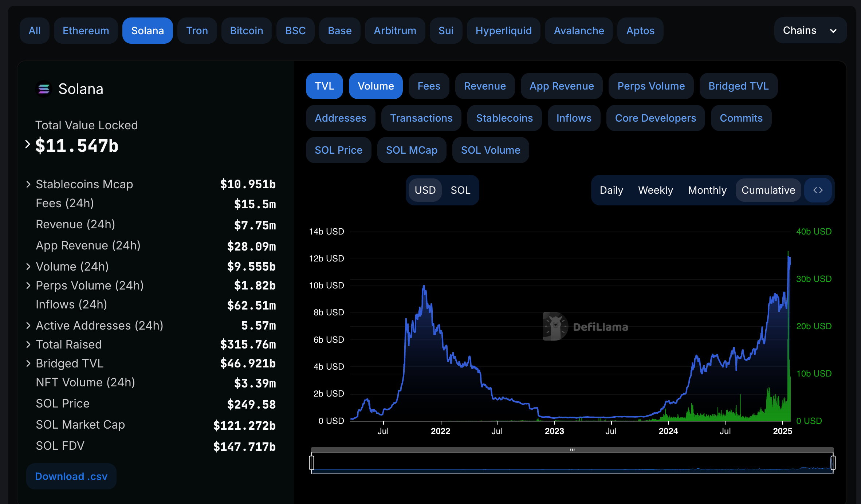861x504 pixels.
Task: Switch to the All chains tab
Action: (35, 31)
